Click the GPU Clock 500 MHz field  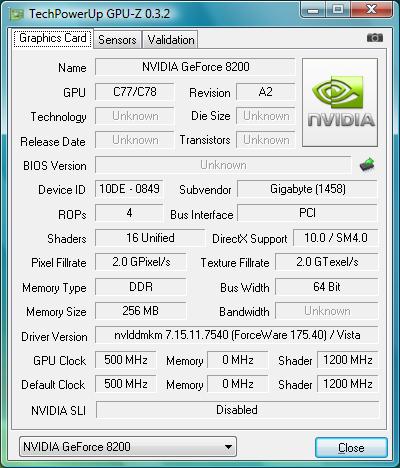coord(125,360)
